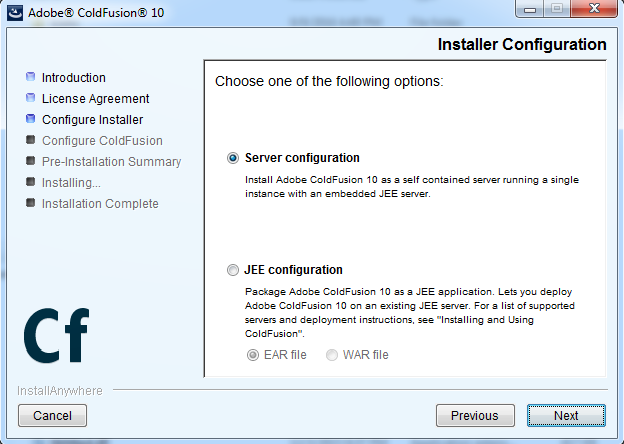Click the Configure ColdFusion step bullet icon
Image resolution: width=624 pixels, height=444 pixels.
[31, 140]
